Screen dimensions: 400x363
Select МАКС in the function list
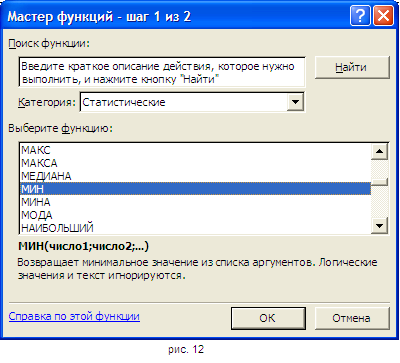pos(195,150)
